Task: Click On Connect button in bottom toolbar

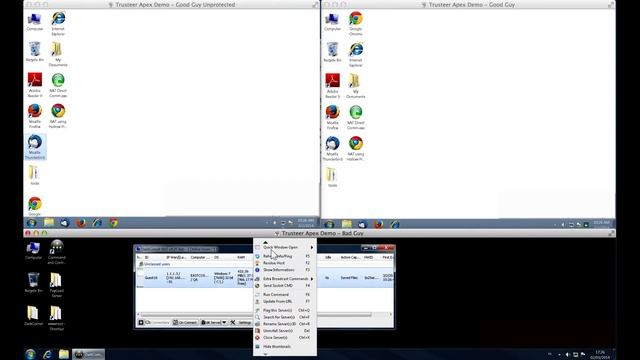Action: pos(185,322)
